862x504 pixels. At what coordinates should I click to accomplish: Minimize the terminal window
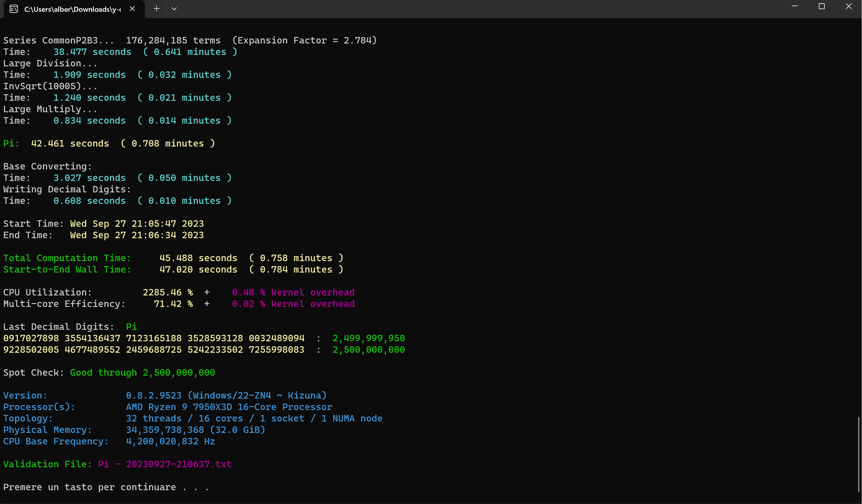tap(795, 6)
